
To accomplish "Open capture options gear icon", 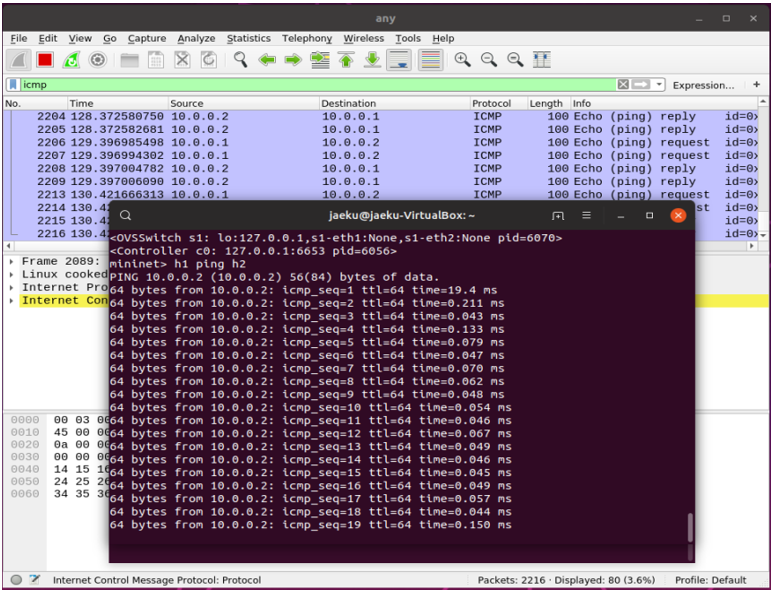I will click(97, 60).
